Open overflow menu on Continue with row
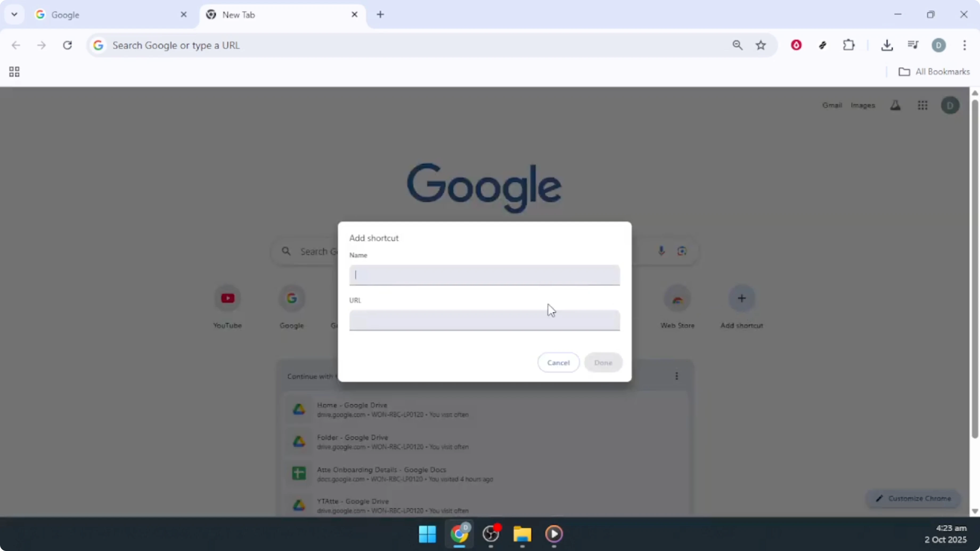The height and width of the screenshot is (551, 980). point(677,376)
